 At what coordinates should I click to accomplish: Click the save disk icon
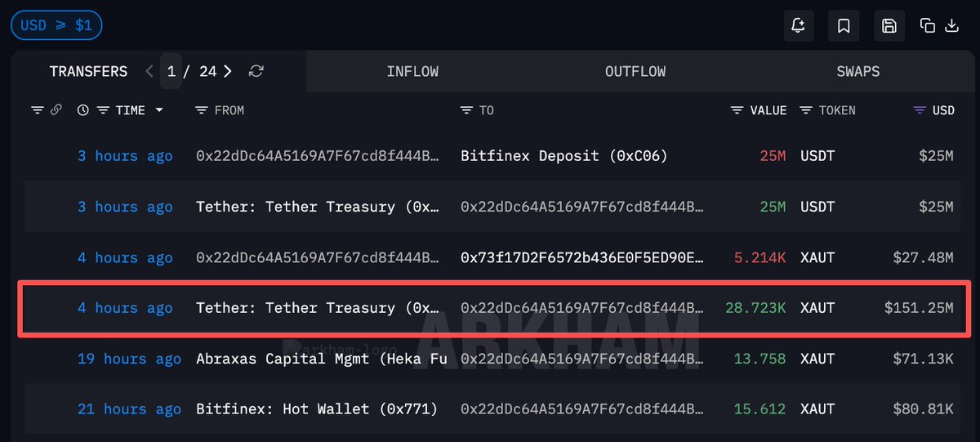(x=889, y=25)
